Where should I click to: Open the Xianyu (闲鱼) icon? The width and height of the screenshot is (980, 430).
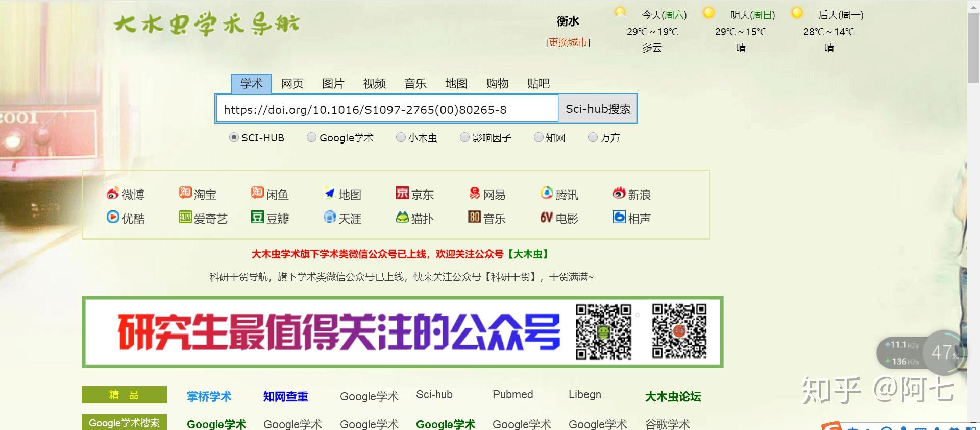click(257, 193)
